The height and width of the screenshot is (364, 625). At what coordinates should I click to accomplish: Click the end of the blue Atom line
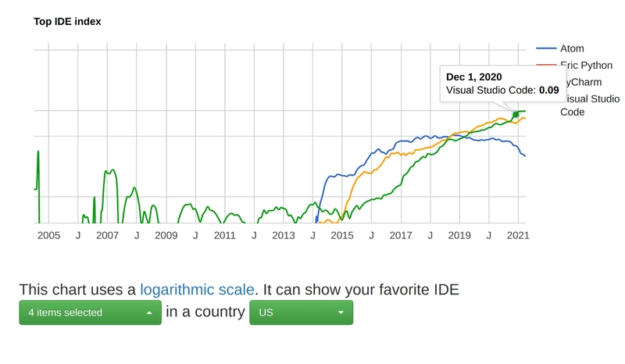(525, 155)
